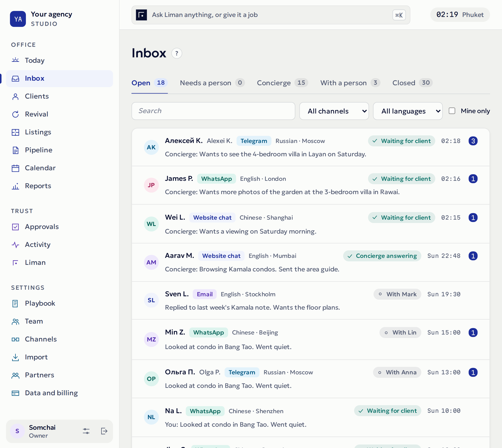Click the Activity pulse icon
The height and width of the screenshot is (448, 502).
[x=15, y=245]
